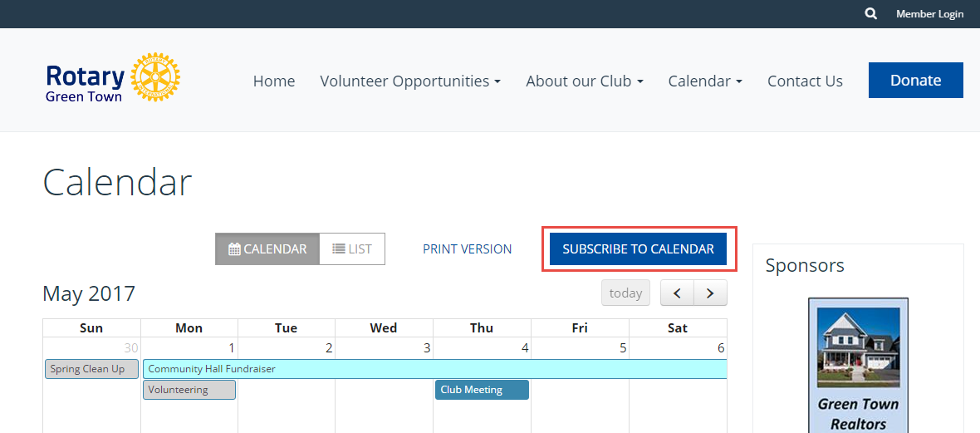The width and height of the screenshot is (980, 433).
Task: Jump to today on calendar
Action: (x=625, y=293)
